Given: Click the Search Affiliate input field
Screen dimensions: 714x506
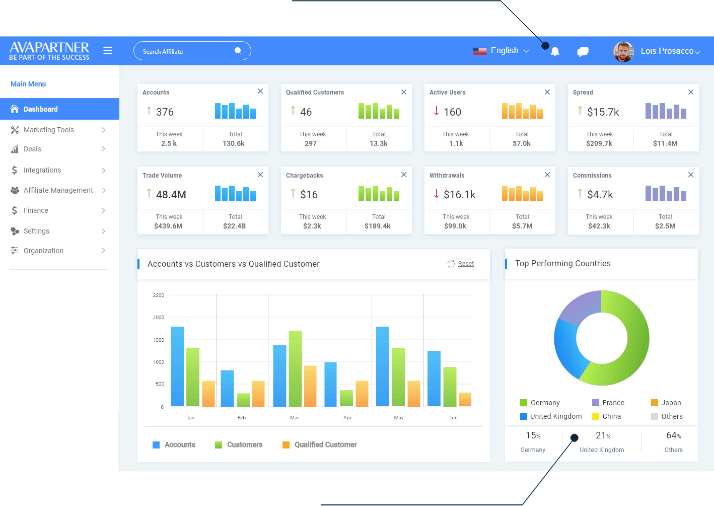Looking at the screenshot, I should (x=185, y=51).
